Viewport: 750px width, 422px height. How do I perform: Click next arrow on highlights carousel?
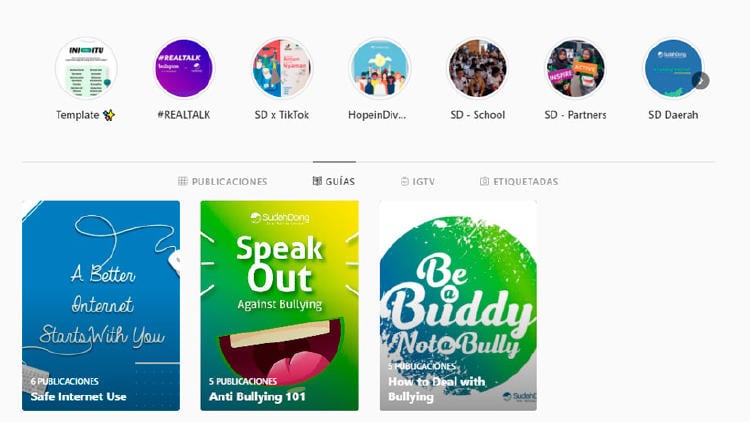click(700, 81)
